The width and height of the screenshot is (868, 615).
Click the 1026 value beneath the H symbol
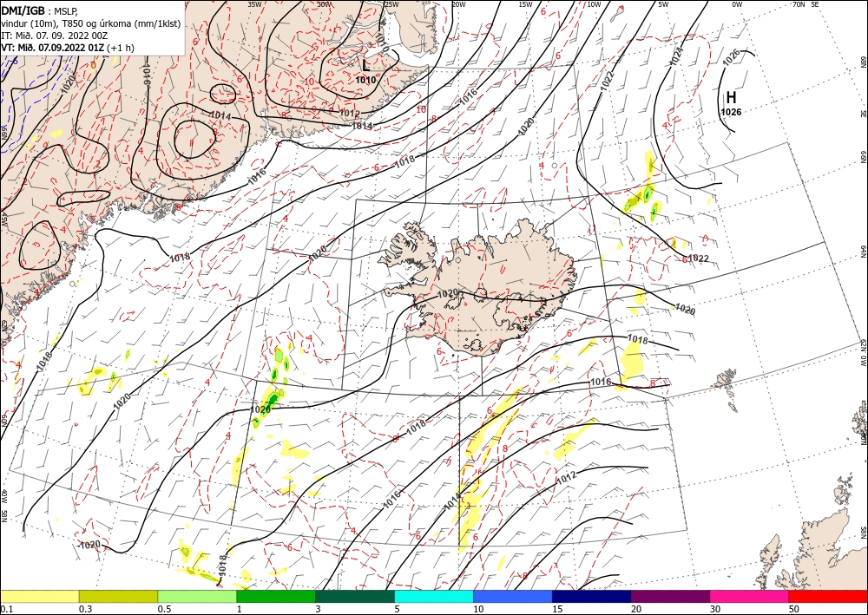click(731, 112)
